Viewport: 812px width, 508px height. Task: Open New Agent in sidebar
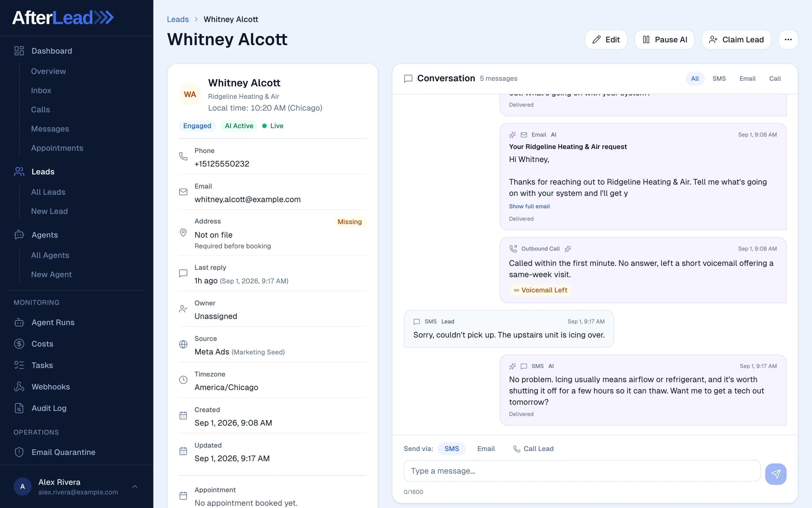click(x=51, y=274)
